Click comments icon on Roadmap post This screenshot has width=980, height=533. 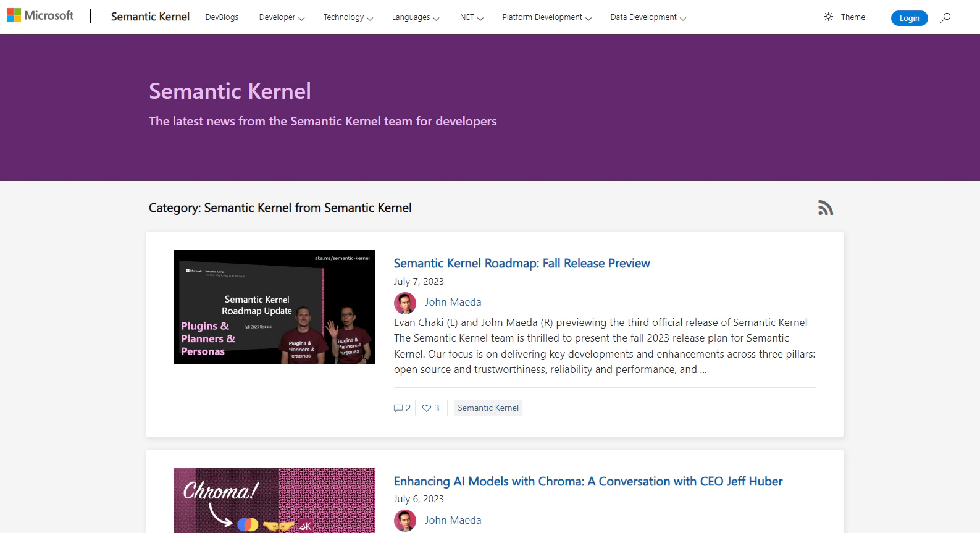398,408
